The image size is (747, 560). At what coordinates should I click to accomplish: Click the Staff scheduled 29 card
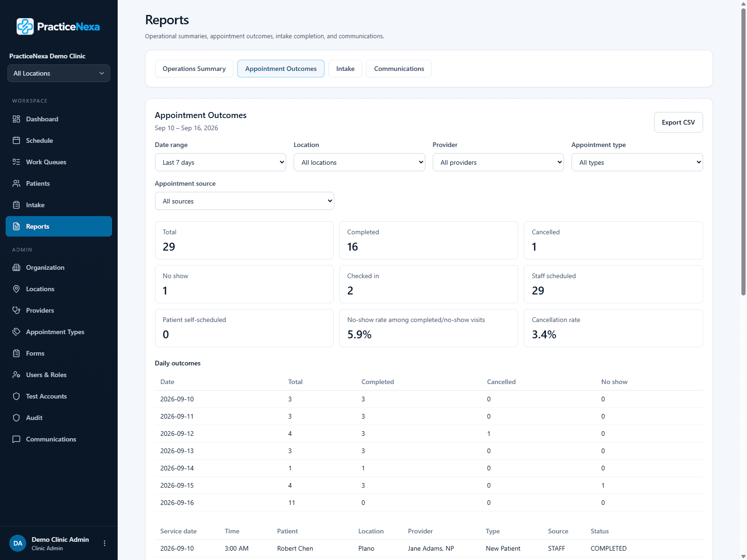point(613,284)
